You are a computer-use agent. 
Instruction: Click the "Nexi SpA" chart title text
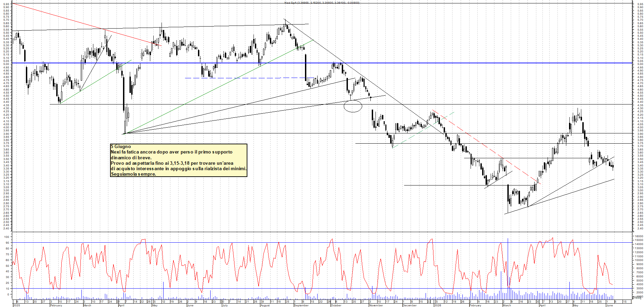(x=291, y=3)
